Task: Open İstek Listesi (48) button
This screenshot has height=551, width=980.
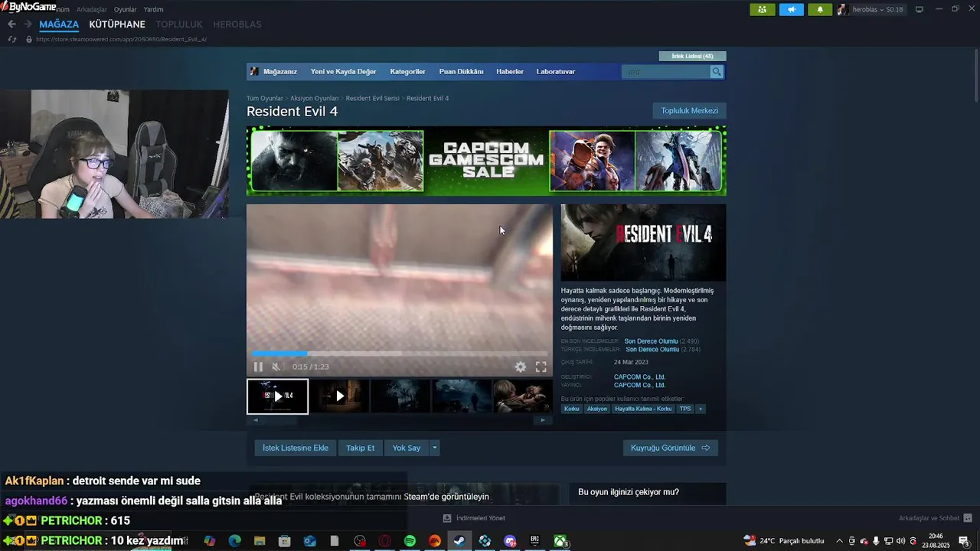Action: [x=692, y=56]
